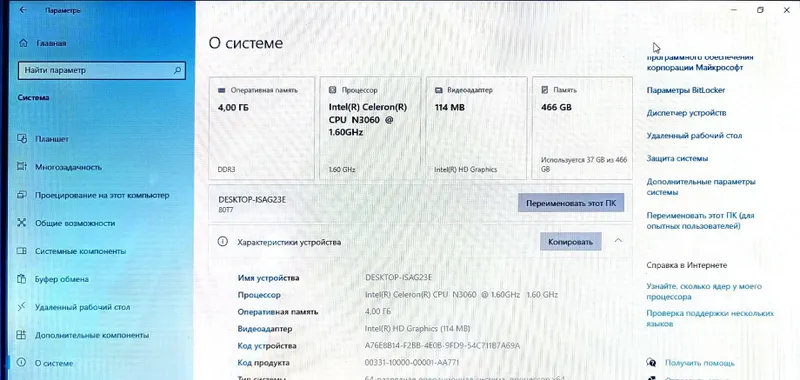Open Проверка поддержки нескольких языков link
The width and height of the screenshot is (800, 380).
pyautogui.click(x=710, y=318)
